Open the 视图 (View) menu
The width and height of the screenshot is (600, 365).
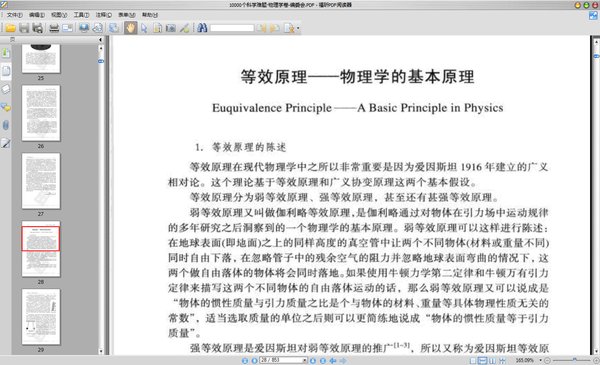59,15
